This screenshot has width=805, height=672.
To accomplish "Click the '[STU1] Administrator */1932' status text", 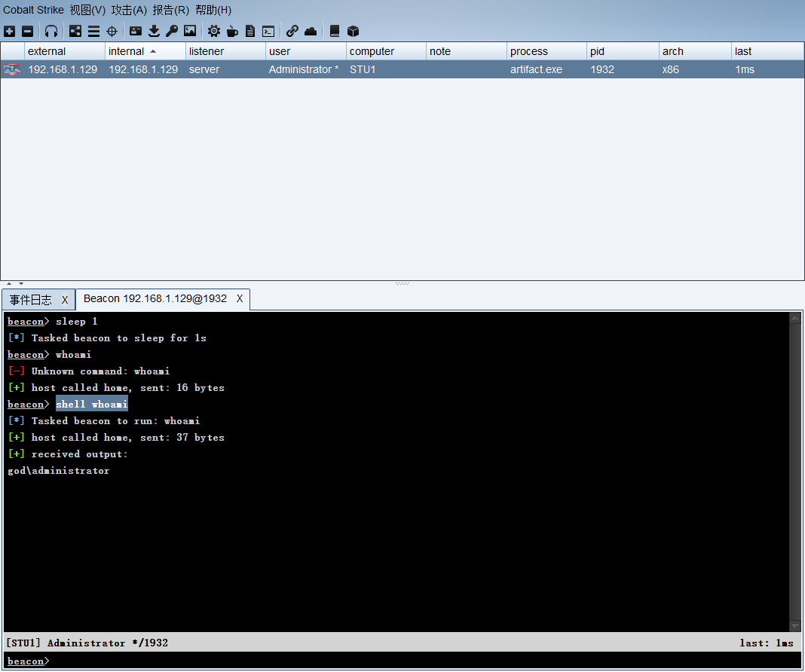I will pyautogui.click(x=87, y=643).
